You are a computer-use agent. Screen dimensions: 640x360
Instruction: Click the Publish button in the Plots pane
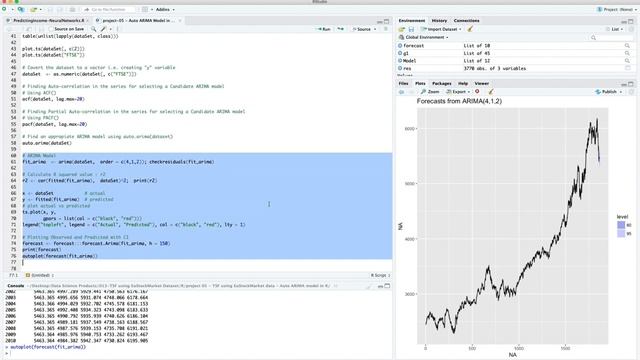(x=606, y=92)
